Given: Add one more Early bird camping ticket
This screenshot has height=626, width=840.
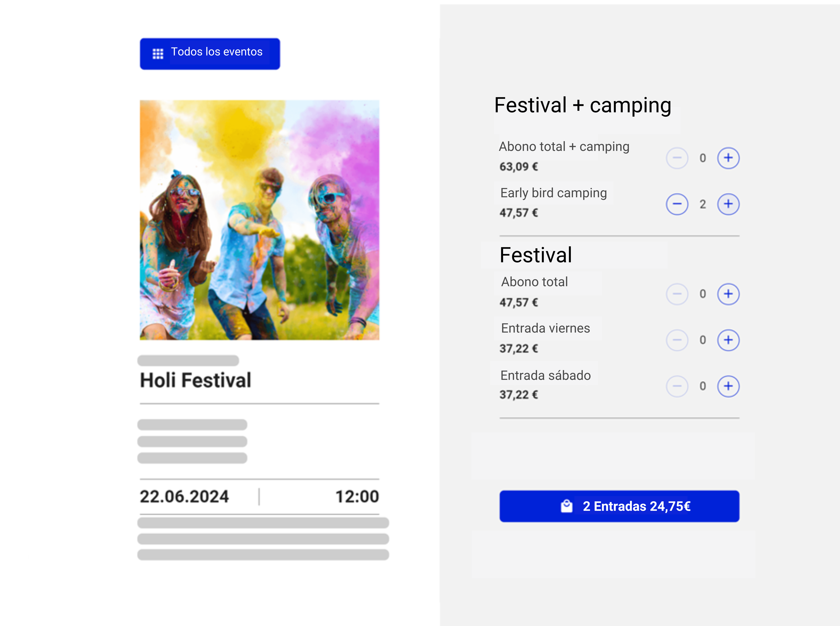Looking at the screenshot, I should pos(728,204).
